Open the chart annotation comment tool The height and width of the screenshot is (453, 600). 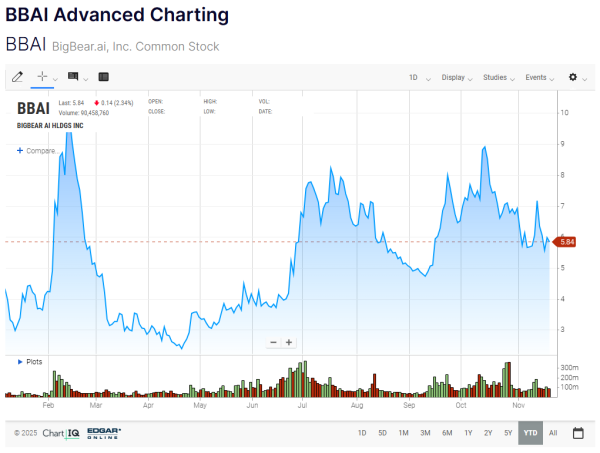click(x=74, y=77)
